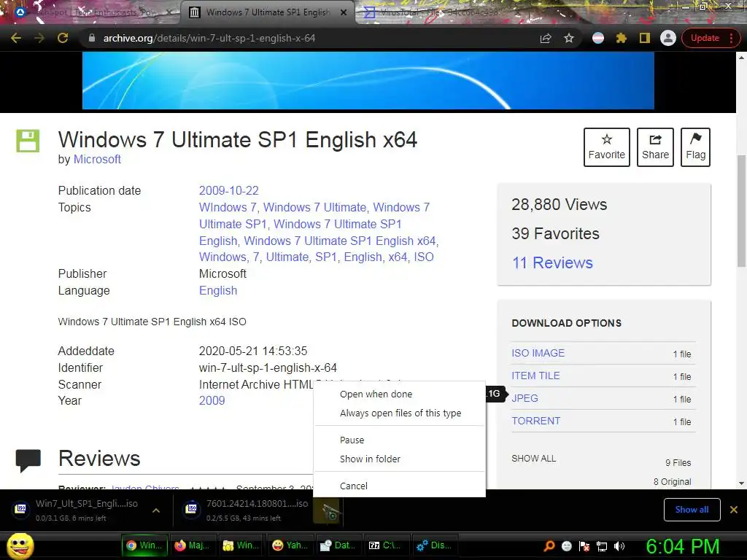Select Always open files of this type

399,413
